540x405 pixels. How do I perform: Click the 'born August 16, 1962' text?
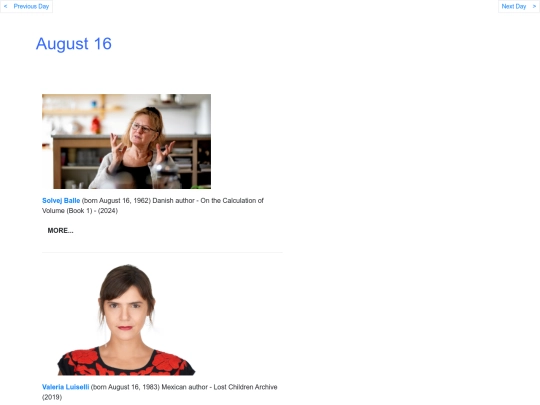[116, 200]
